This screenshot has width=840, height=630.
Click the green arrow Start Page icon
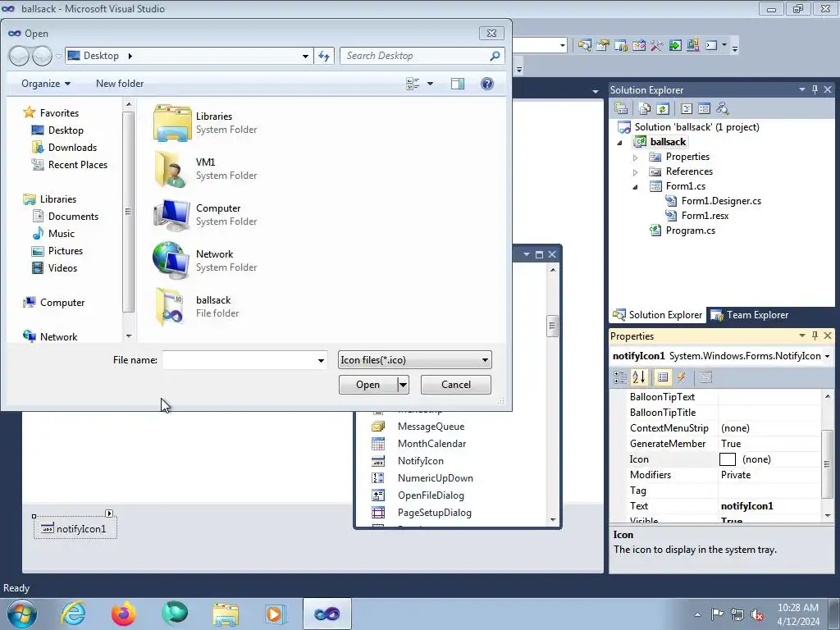tap(675, 46)
